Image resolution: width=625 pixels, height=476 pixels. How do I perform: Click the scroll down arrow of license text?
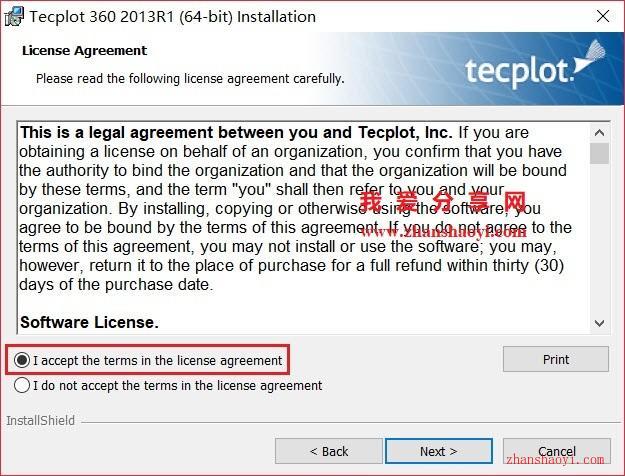[x=599, y=323]
